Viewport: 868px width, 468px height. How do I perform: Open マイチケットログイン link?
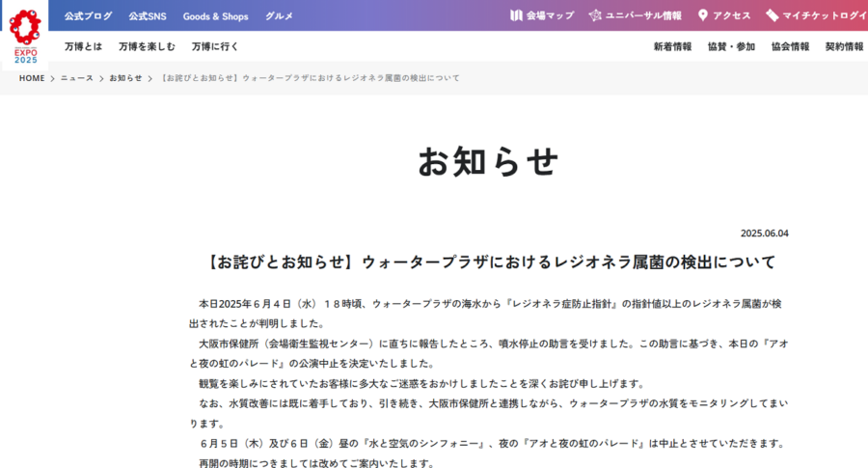click(x=825, y=15)
